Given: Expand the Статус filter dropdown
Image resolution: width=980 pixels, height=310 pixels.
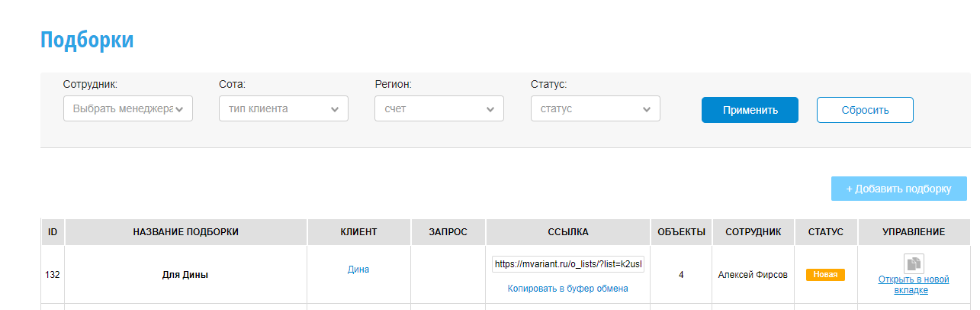Looking at the screenshot, I should click(595, 108).
